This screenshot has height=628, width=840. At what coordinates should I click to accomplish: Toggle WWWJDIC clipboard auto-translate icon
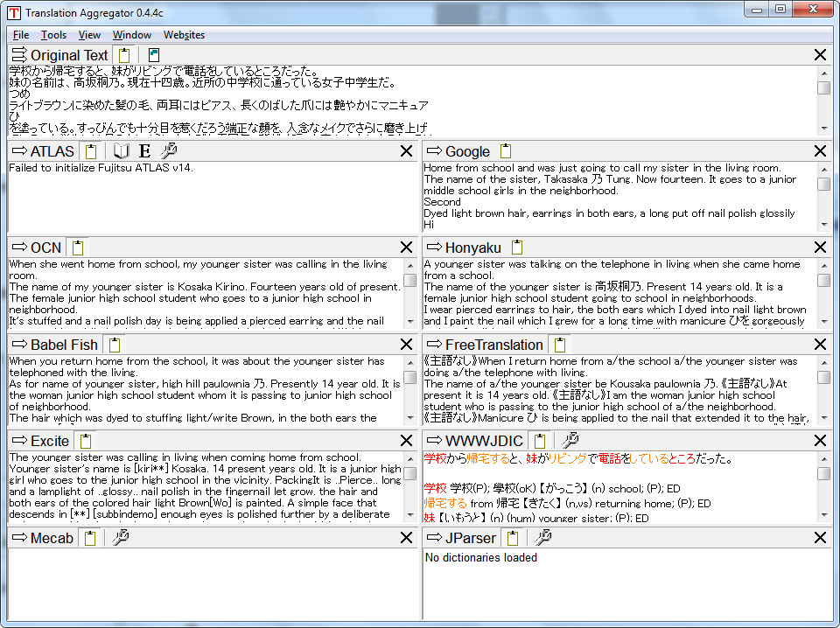pyautogui.click(x=540, y=441)
